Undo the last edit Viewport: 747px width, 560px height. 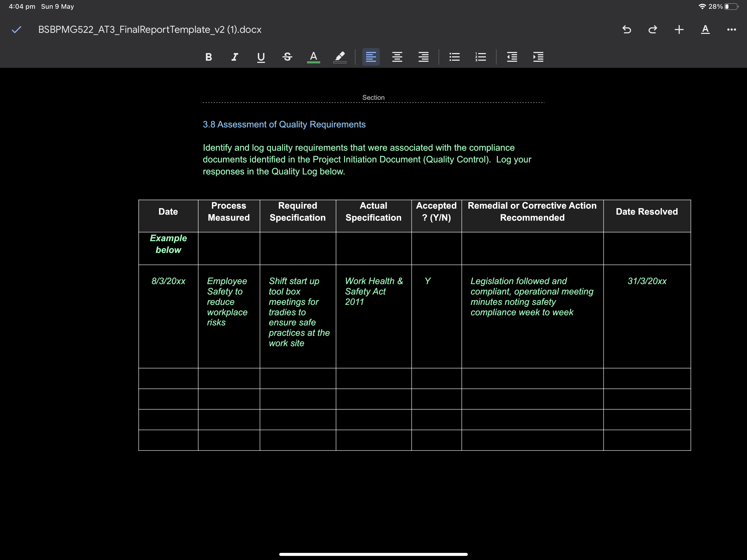point(626,30)
